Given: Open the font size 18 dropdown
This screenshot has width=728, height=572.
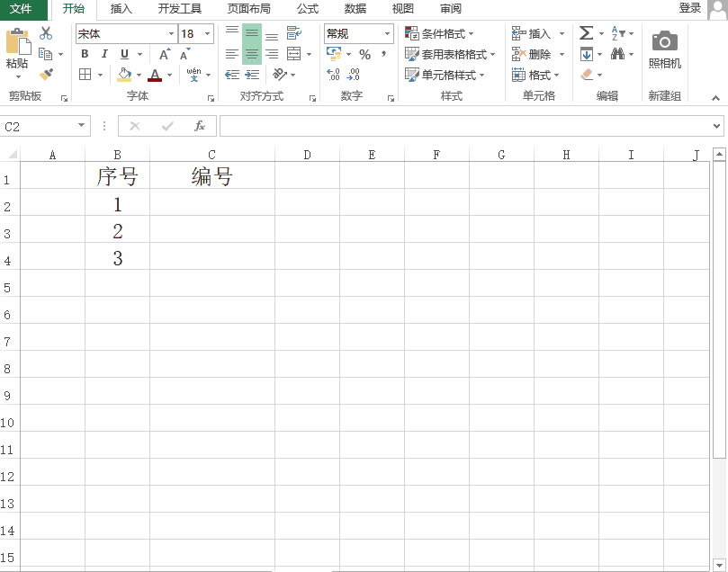Looking at the screenshot, I should point(208,33).
